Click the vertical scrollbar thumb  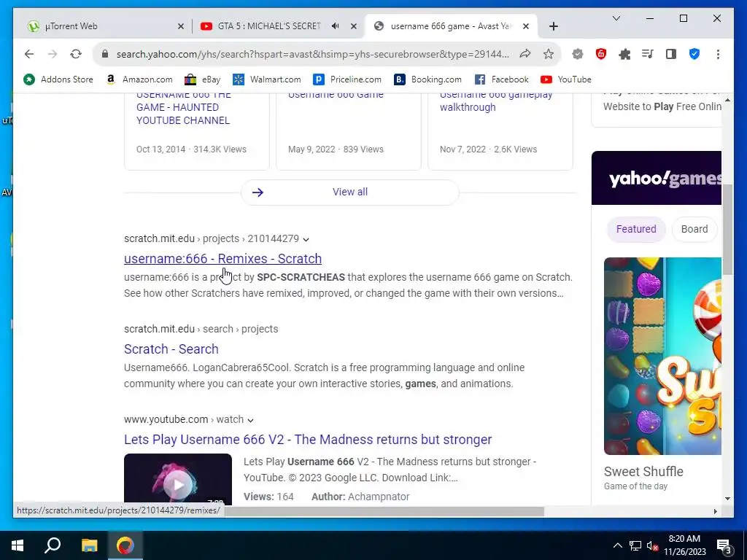pos(727,230)
